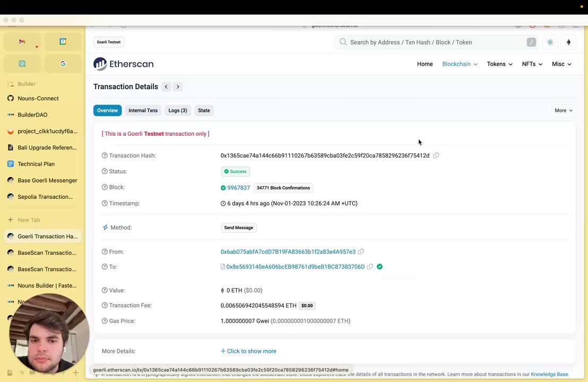Image resolution: width=588 pixels, height=382 pixels.
Task: Open the Ethereum network selector icon
Action: coord(568,42)
